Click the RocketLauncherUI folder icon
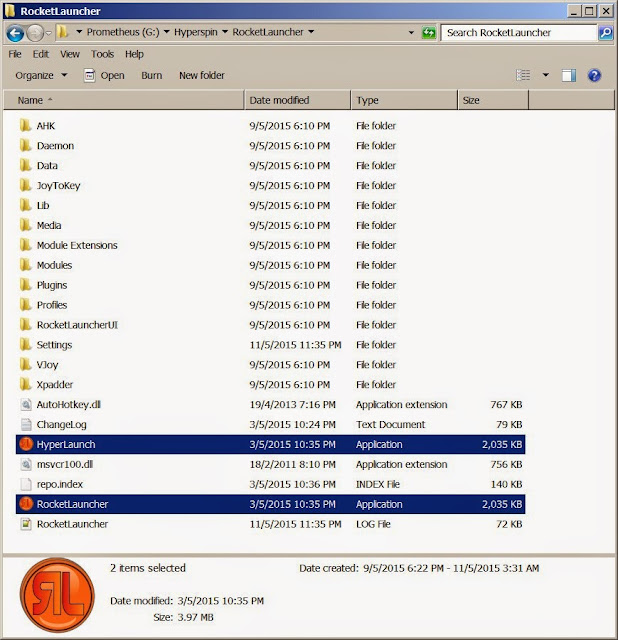The image size is (618, 640). point(26,324)
